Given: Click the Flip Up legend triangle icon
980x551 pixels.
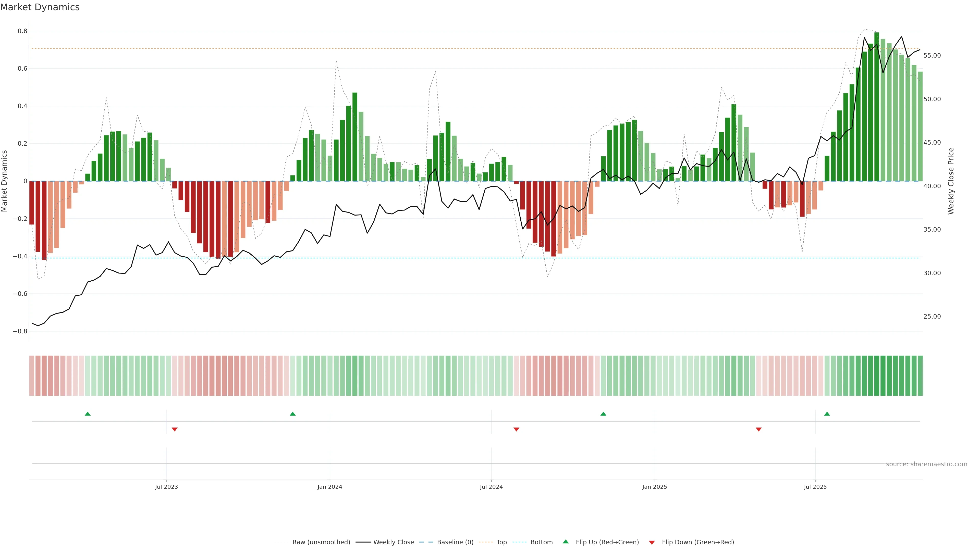Looking at the screenshot, I should coord(566,542).
